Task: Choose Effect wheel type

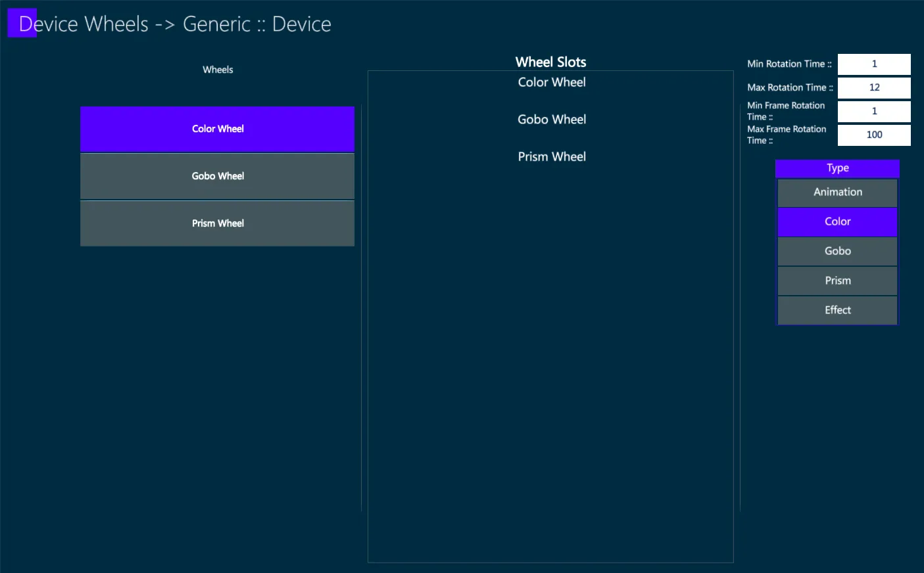Action: tap(837, 310)
